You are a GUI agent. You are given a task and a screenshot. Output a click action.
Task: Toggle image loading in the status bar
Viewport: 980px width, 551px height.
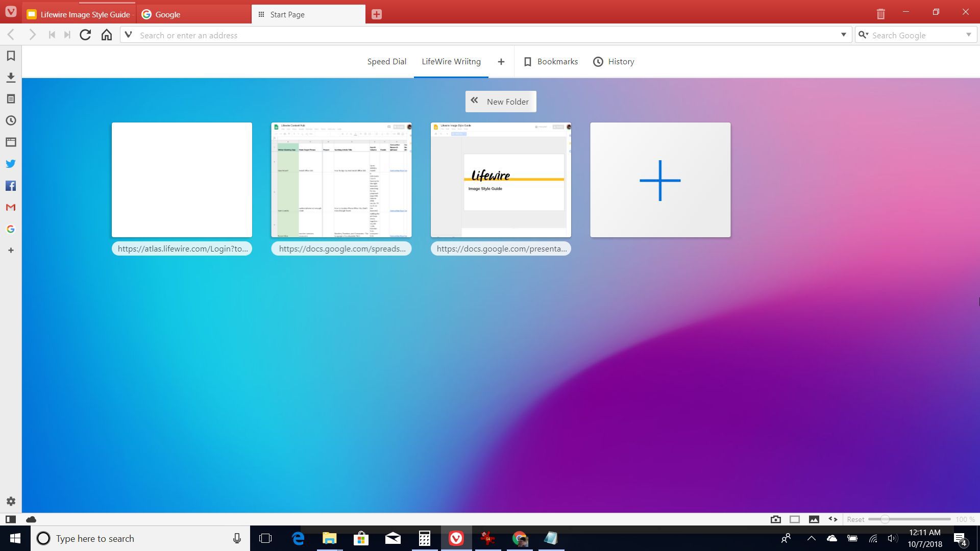[814, 519]
